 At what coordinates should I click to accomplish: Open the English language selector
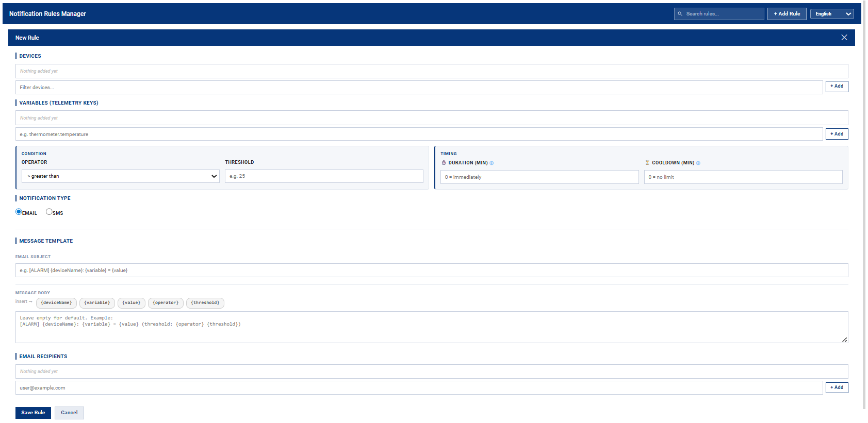831,14
